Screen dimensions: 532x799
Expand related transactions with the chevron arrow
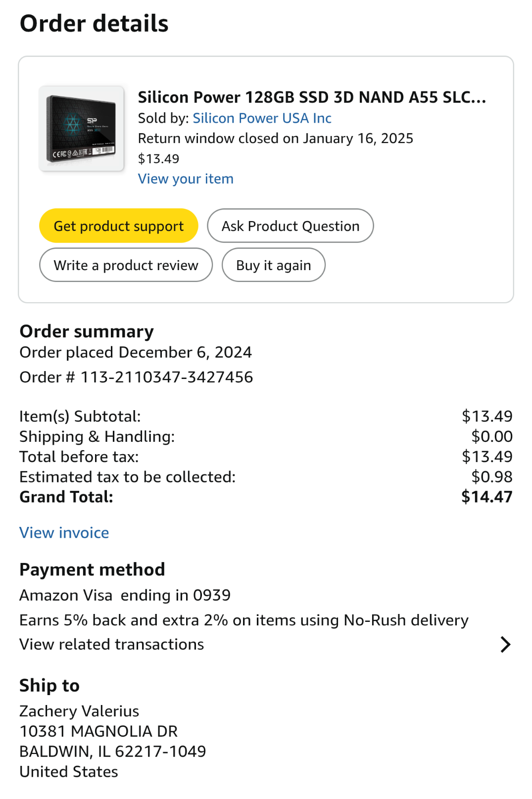505,644
